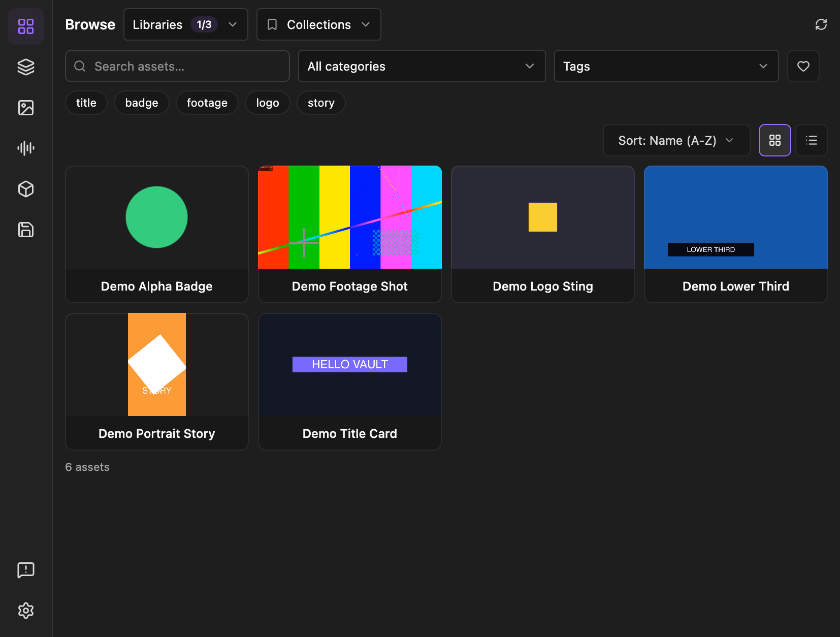840x637 pixels.
Task: Toggle the title tag filter
Action: pyautogui.click(x=86, y=103)
